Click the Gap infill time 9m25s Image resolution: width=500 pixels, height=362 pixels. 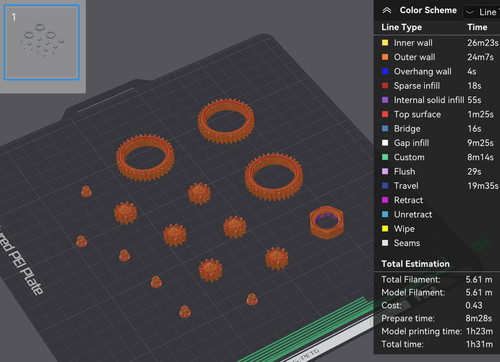click(x=480, y=143)
